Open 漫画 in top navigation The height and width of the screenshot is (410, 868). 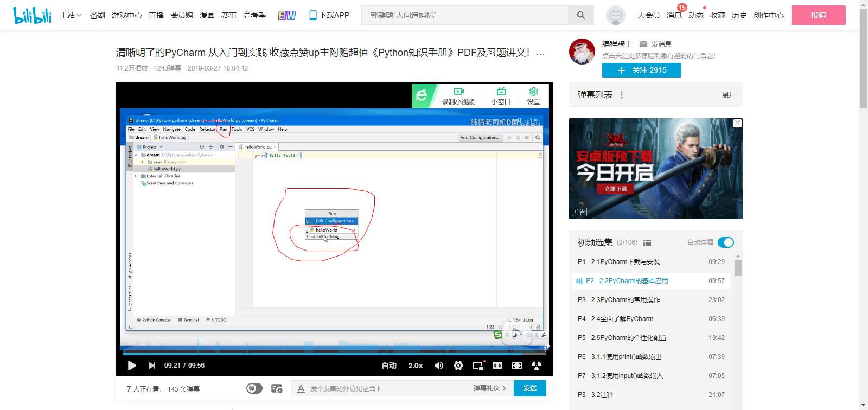207,15
